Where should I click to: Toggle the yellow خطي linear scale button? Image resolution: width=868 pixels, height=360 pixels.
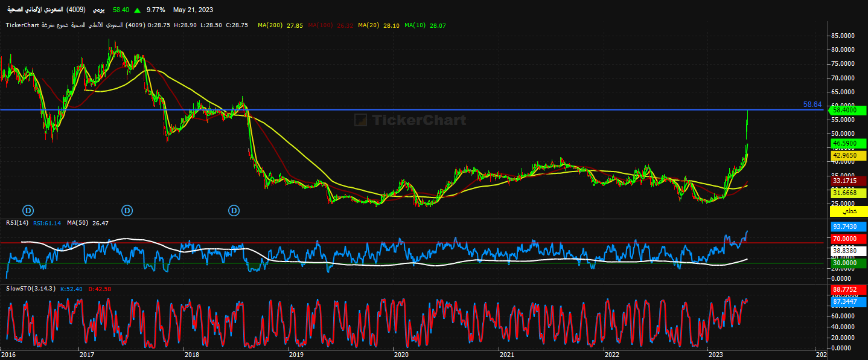pos(849,211)
